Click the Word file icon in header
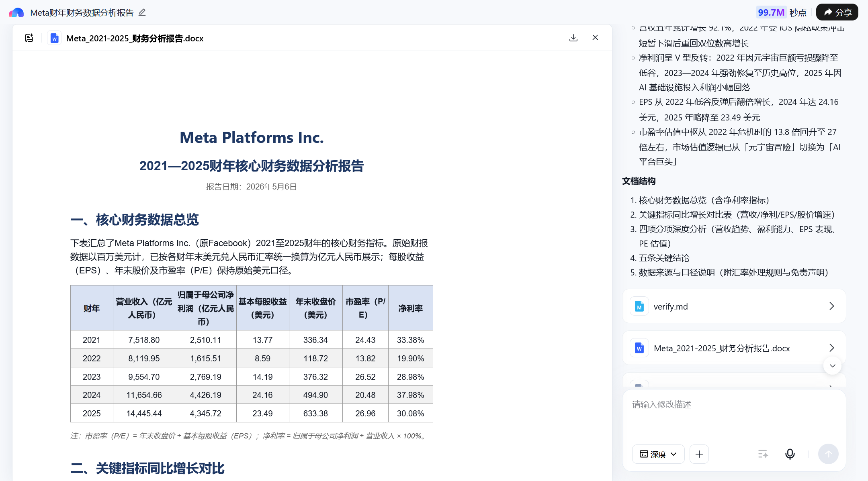 coord(54,38)
